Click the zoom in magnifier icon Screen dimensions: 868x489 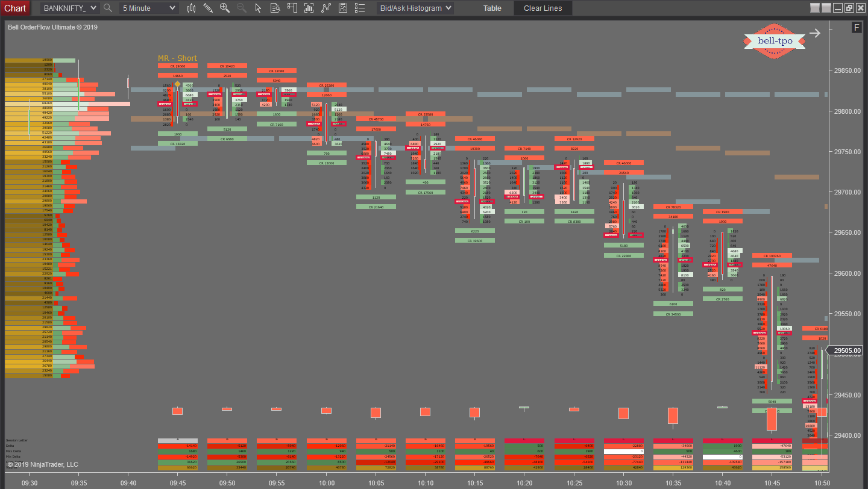click(x=225, y=8)
